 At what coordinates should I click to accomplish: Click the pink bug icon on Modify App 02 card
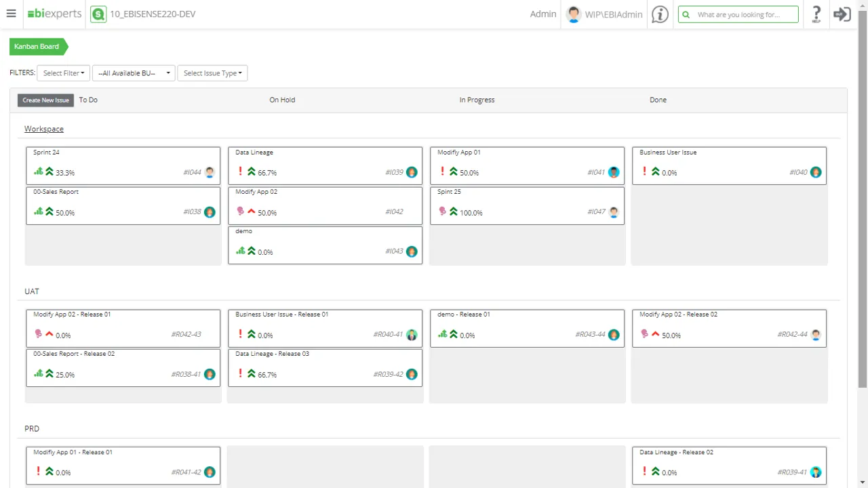[x=240, y=211]
